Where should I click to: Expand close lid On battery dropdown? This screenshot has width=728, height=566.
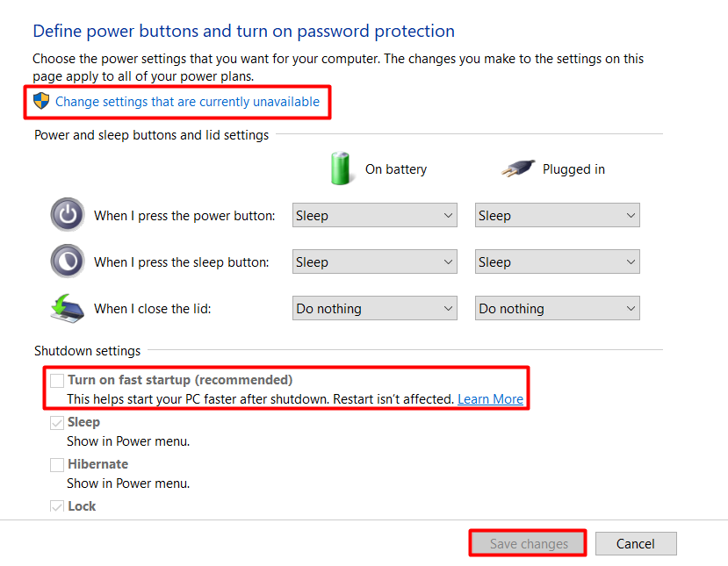(x=375, y=308)
